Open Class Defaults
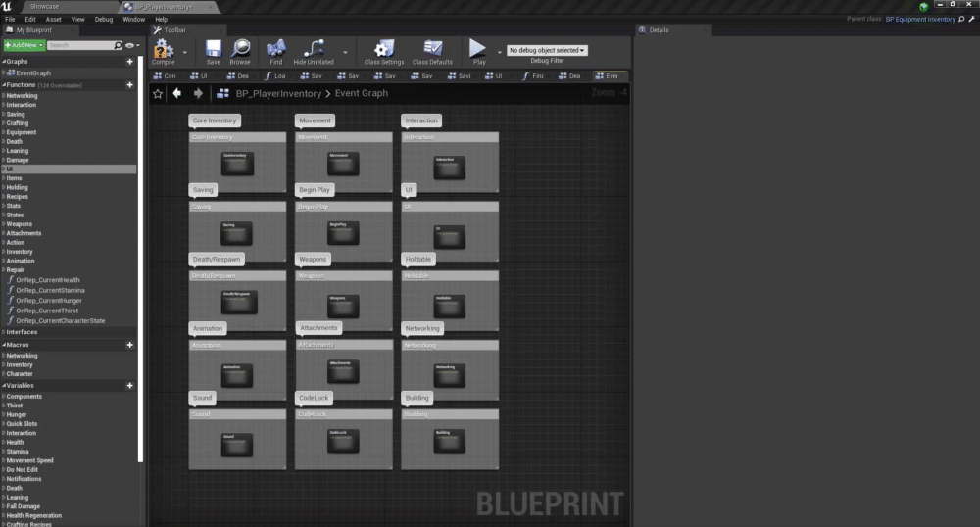The height and width of the screenshot is (527, 980). click(x=432, y=52)
